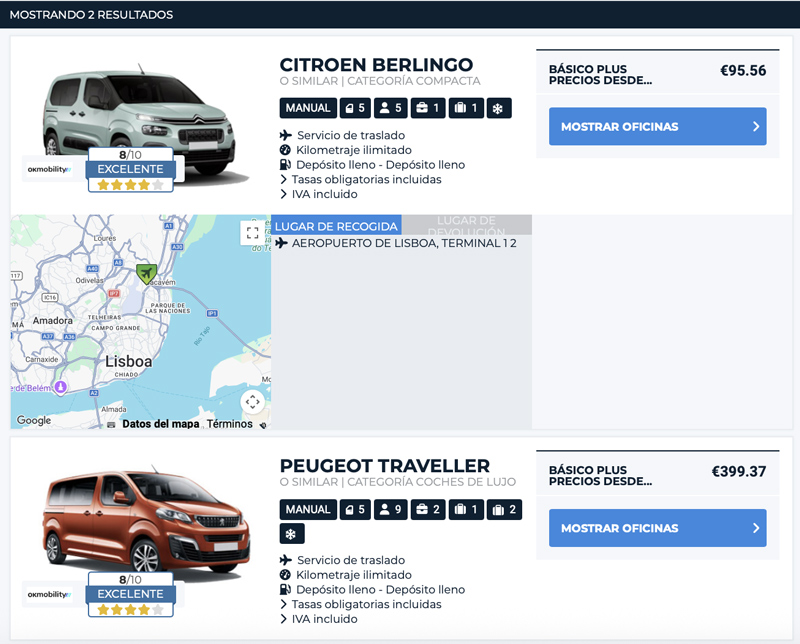The width and height of the screenshot is (800, 644).
Task: Expand Tasas obligatorias incluidas for Citroen Berlingo
Action: pyautogui.click(x=361, y=180)
